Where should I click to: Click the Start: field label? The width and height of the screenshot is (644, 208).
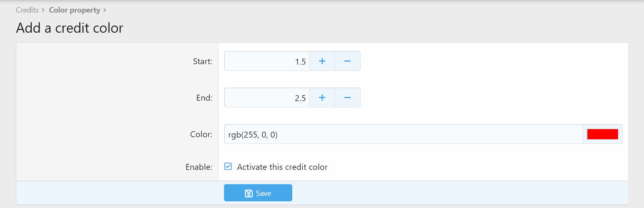pos(203,62)
